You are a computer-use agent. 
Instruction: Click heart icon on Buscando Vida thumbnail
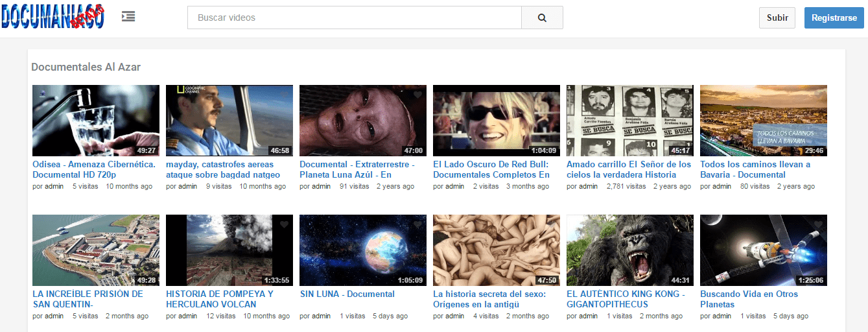point(818,224)
